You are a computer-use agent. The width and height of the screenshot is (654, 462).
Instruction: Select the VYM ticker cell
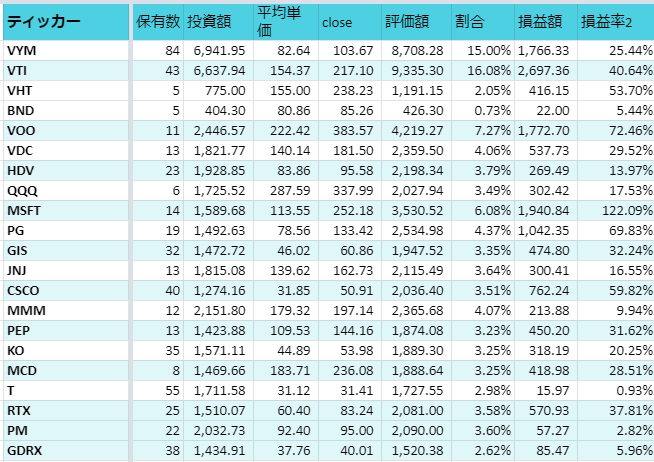(66, 50)
